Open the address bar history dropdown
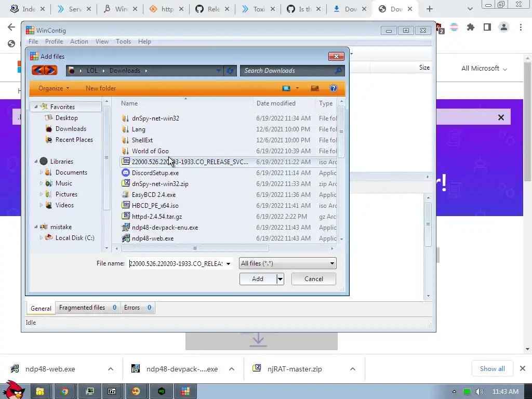 (218, 71)
